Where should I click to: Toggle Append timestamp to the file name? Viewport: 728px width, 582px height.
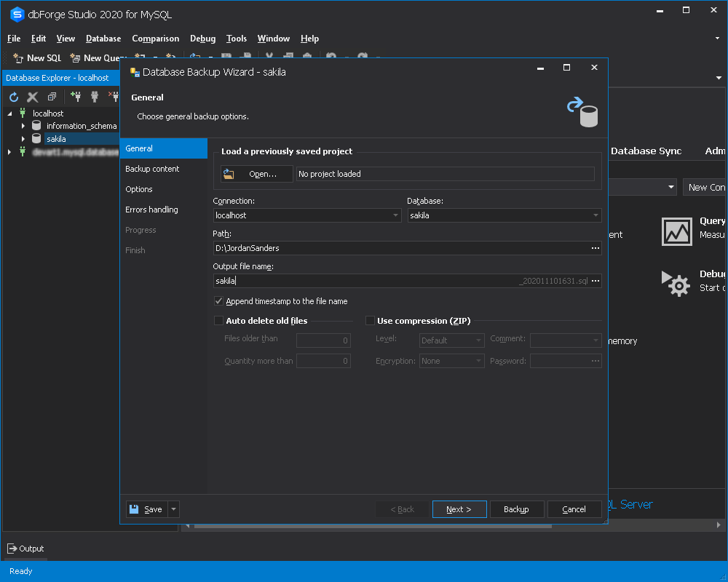218,300
